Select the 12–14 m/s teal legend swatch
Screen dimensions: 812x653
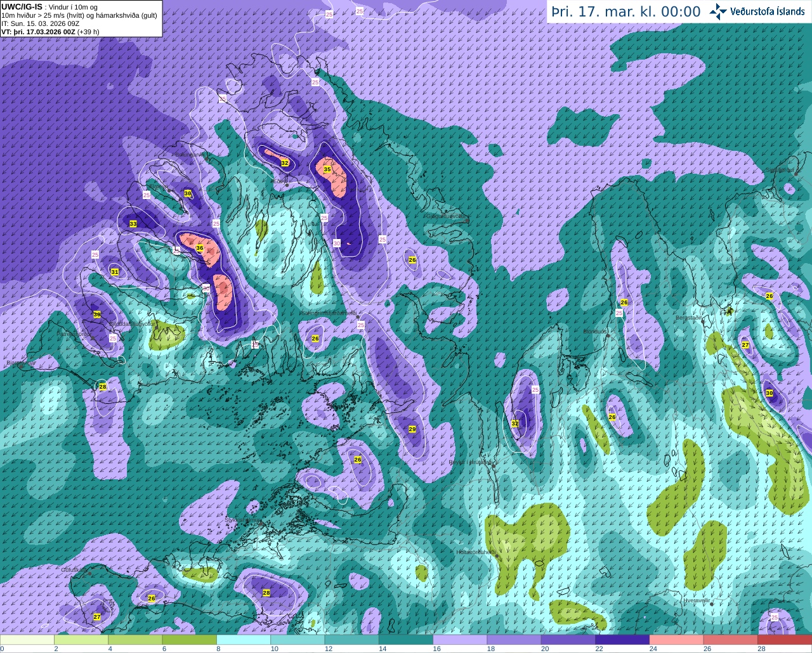point(351,640)
